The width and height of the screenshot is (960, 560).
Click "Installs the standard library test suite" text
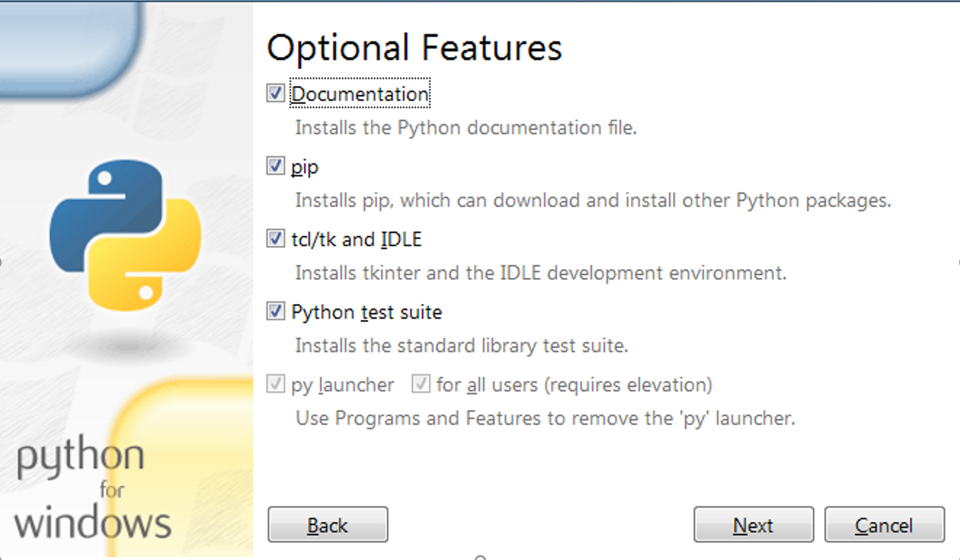tap(462, 345)
